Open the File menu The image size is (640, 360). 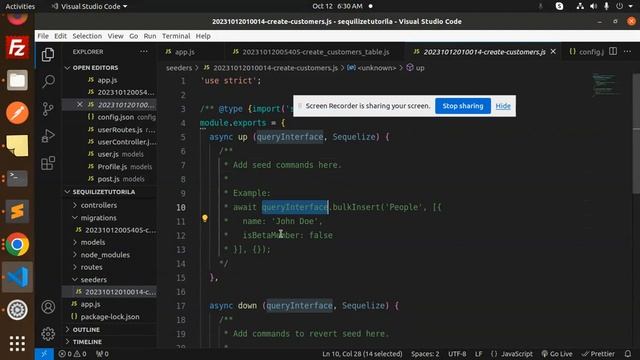pyautogui.click(x=43, y=36)
